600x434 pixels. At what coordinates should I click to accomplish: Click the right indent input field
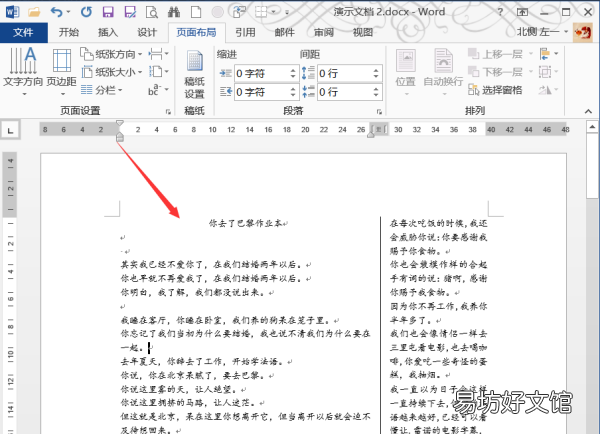[x=261, y=92]
